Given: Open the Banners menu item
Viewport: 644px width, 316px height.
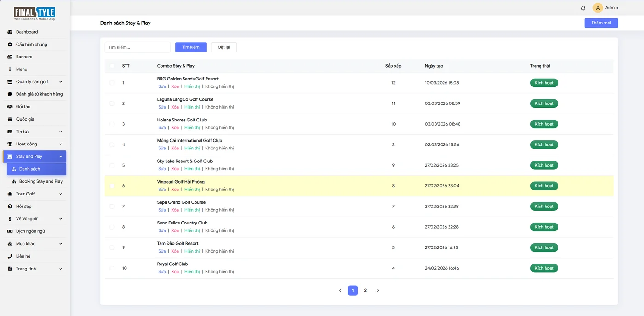Looking at the screenshot, I should click(35, 57).
